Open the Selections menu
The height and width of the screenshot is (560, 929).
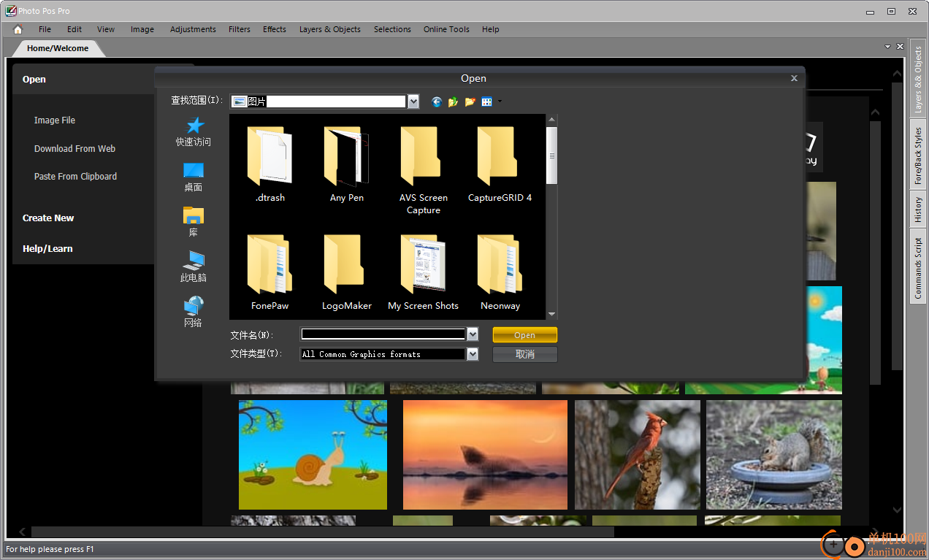point(392,29)
